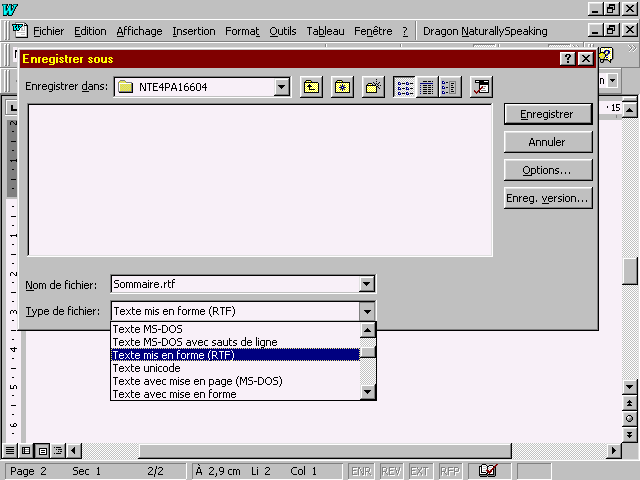This screenshot has width=640, height=480.
Task: Toggle REV track changes indicator
Action: pos(391,471)
